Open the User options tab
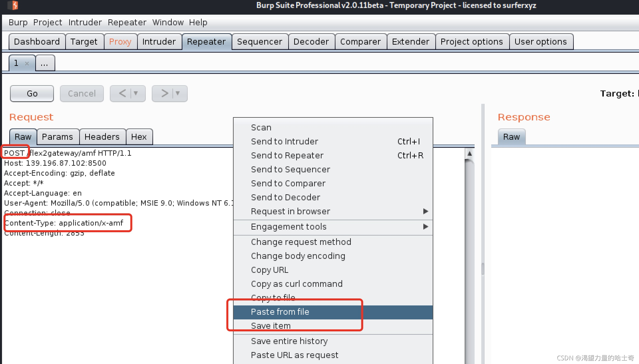 tap(541, 42)
